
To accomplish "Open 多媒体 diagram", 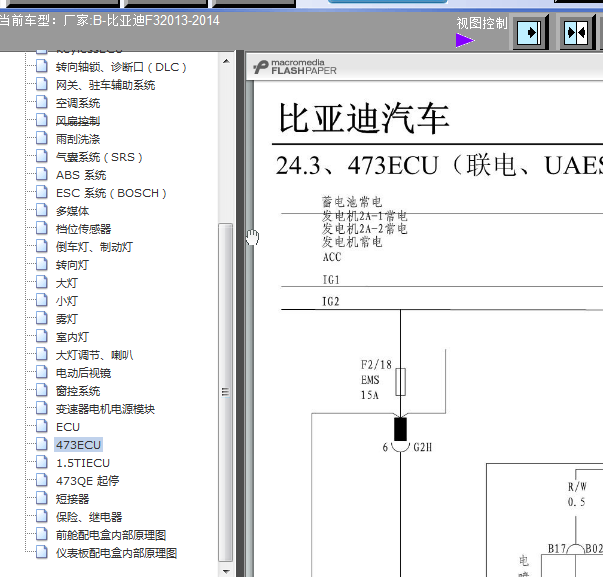I will pyautogui.click(x=72, y=211).
